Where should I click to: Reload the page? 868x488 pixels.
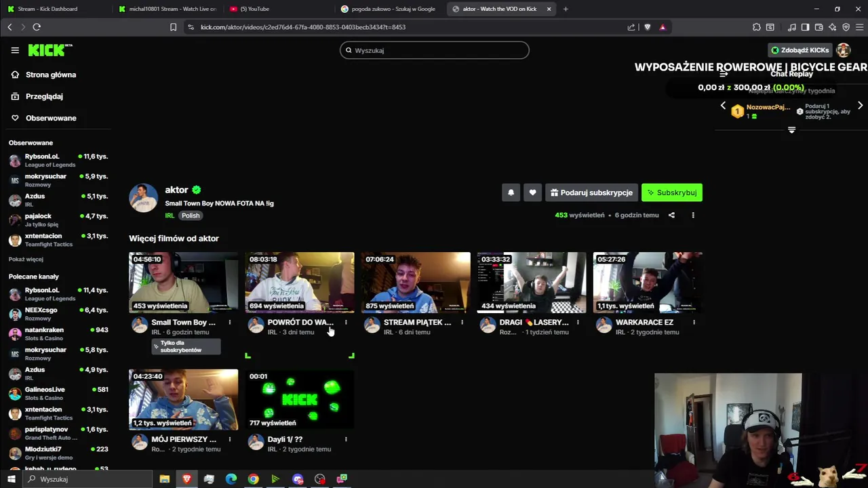(x=37, y=27)
